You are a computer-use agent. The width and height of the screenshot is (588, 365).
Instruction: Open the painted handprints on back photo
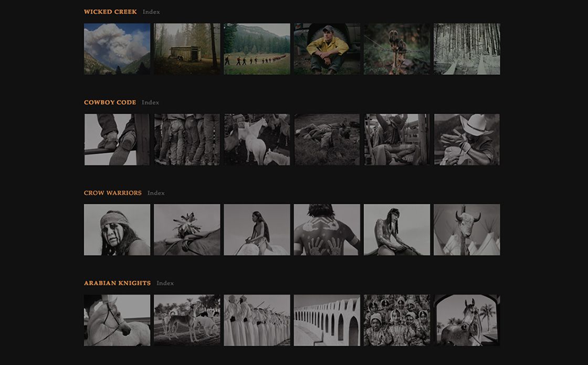327,230
